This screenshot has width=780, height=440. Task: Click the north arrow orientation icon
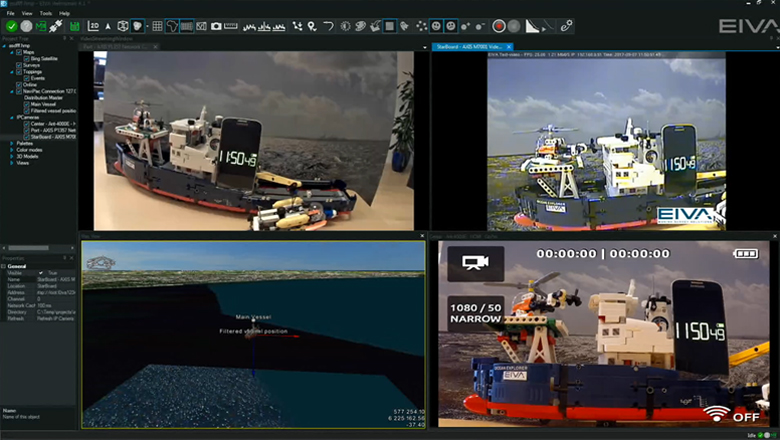tap(108, 26)
